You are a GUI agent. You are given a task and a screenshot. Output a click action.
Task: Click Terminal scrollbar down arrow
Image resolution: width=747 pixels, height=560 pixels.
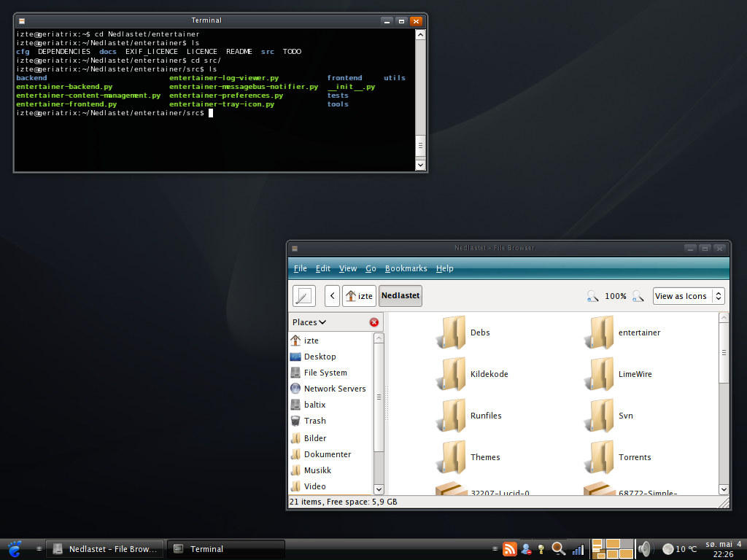[420, 165]
